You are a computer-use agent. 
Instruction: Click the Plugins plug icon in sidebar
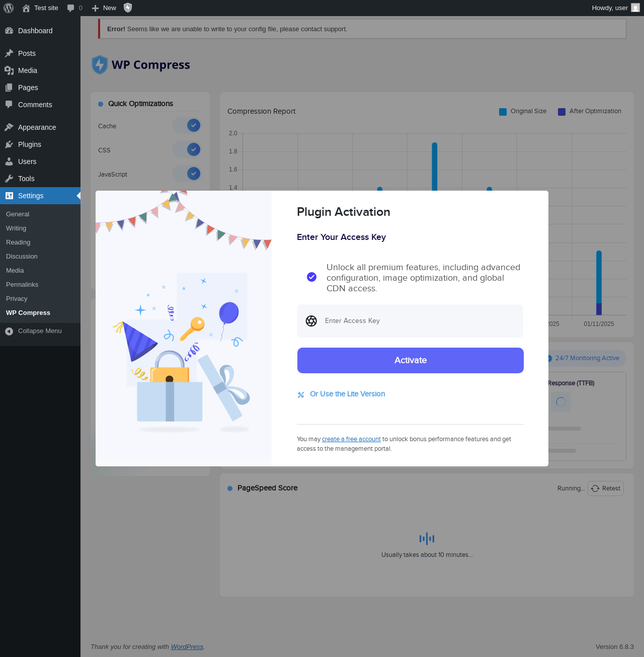tap(9, 144)
